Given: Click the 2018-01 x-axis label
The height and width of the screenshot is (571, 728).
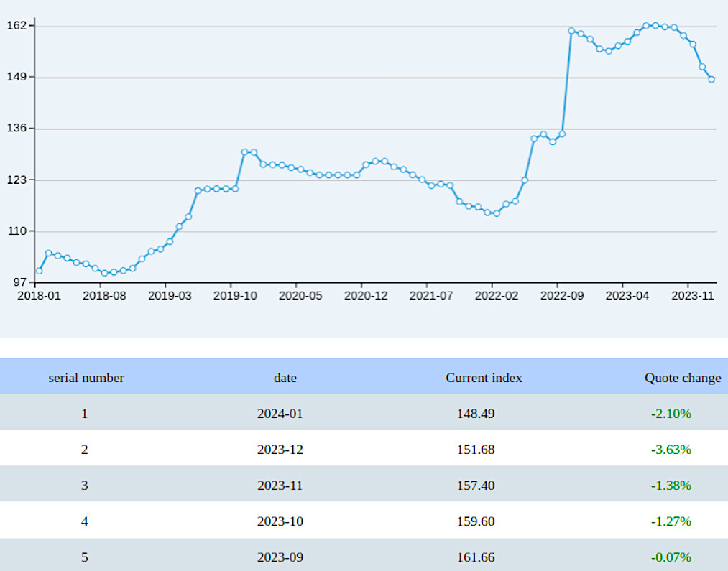Looking at the screenshot, I should coord(39,295).
